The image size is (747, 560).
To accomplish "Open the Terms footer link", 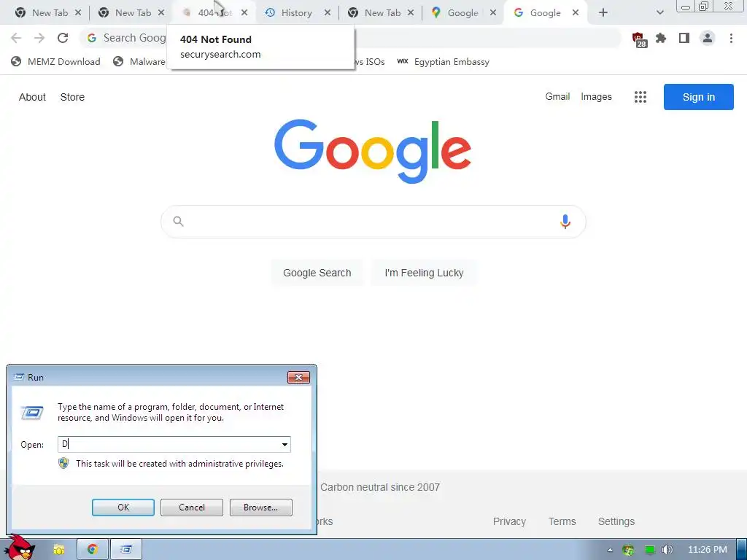I will coord(562,521).
